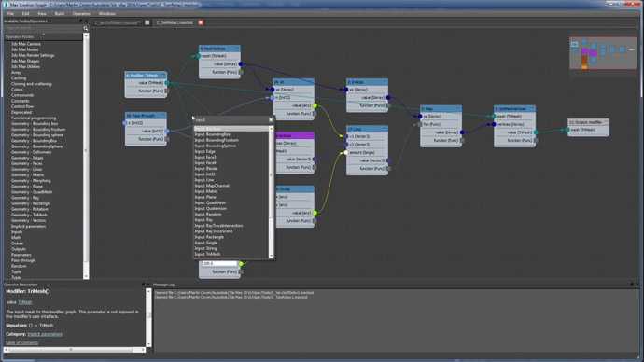Select Functional programming category
Image resolution: width=644 pixels, height=362 pixels.
click(x=34, y=118)
